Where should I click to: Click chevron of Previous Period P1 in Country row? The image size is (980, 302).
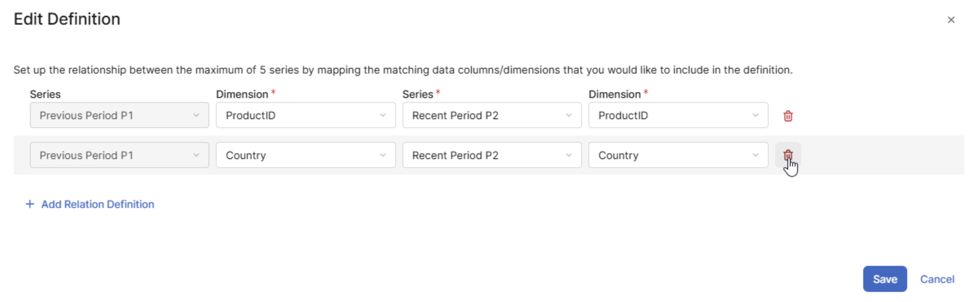pyautogui.click(x=196, y=155)
